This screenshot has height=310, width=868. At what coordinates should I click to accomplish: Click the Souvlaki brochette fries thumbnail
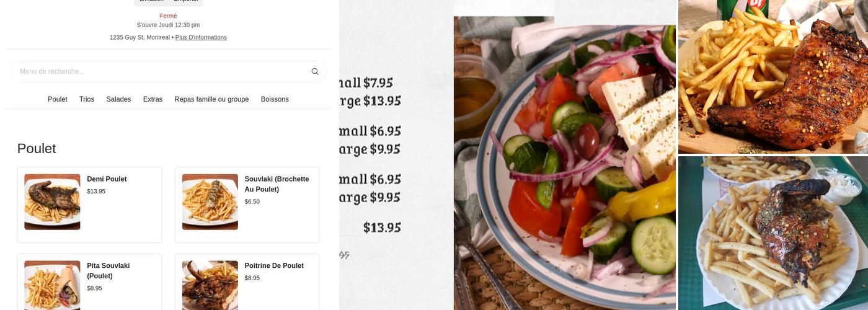pos(210,202)
